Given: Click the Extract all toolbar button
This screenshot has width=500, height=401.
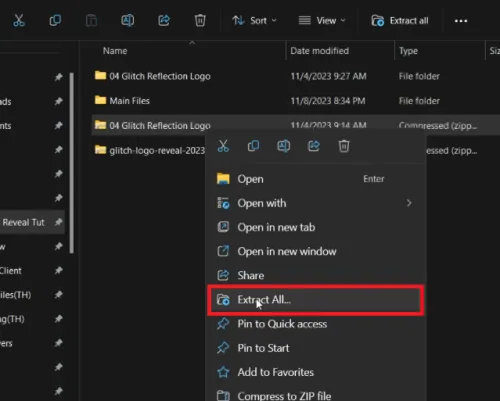Looking at the screenshot, I should 400,21.
